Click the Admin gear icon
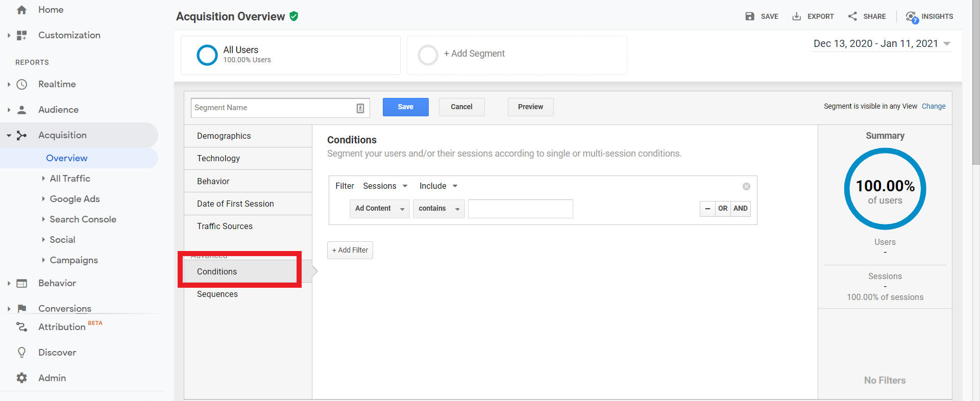The height and width of the screenshot is (401, 980). [x=21, y=378]
